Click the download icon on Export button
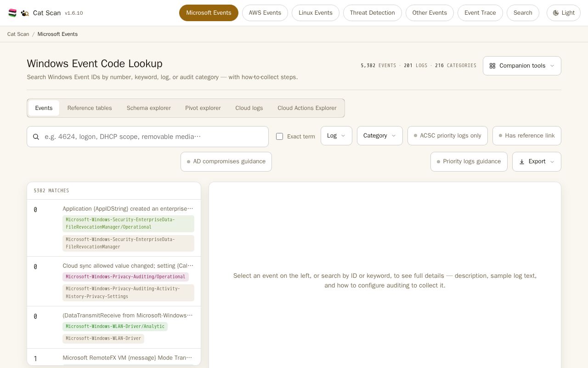 [522, 161]
